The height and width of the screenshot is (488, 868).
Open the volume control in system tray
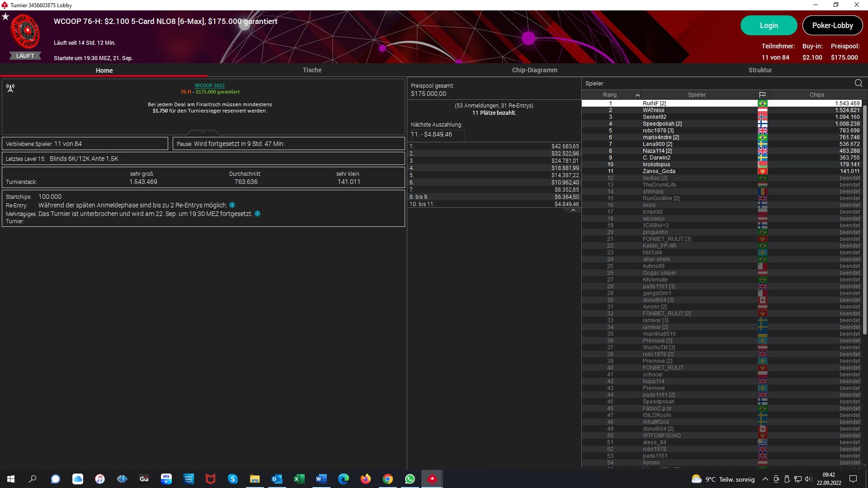(808, 479)
